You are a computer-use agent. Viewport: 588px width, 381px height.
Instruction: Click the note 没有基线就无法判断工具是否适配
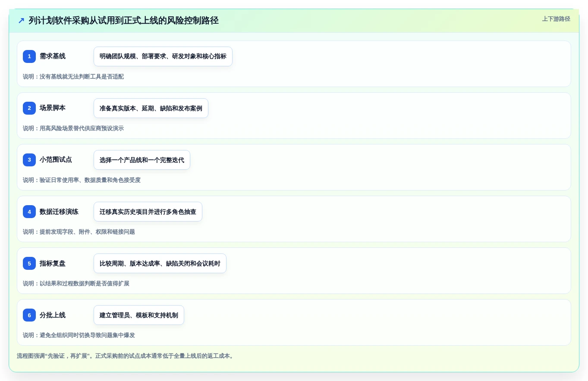point(73,77)
